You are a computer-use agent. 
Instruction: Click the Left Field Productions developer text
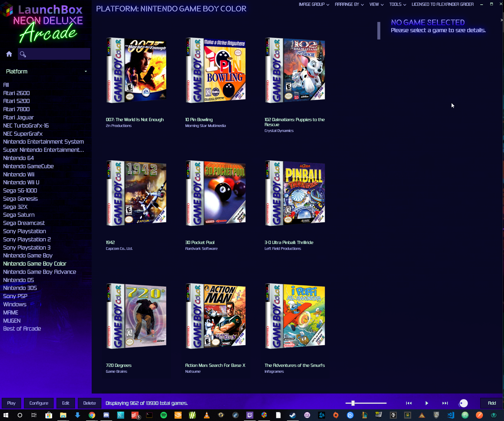point(283,248)
